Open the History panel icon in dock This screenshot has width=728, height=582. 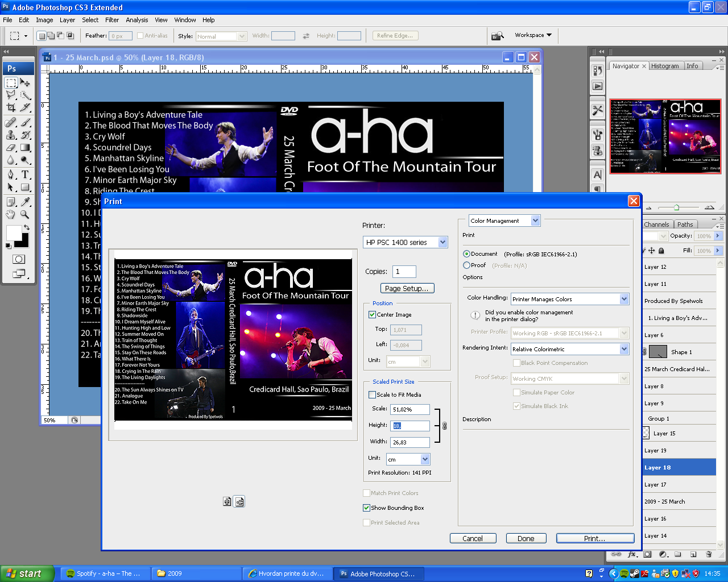tap(597, 70)
